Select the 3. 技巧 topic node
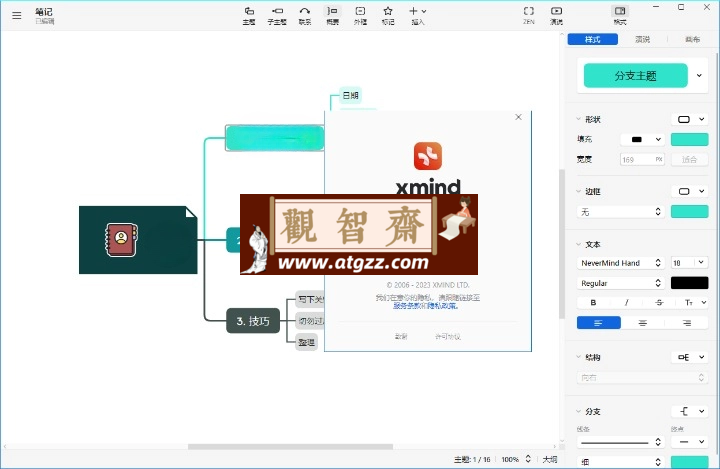This screenshot has height=469, width=720. coord(253,321)
